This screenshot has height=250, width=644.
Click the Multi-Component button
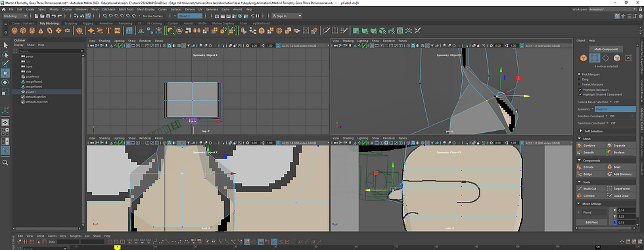(606, 49)
